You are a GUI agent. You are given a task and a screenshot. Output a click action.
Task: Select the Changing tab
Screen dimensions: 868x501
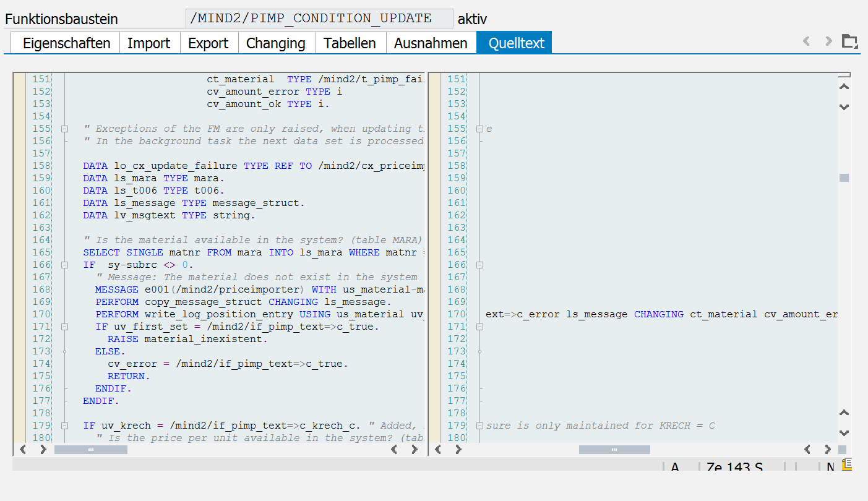click(x=276, y=43)
